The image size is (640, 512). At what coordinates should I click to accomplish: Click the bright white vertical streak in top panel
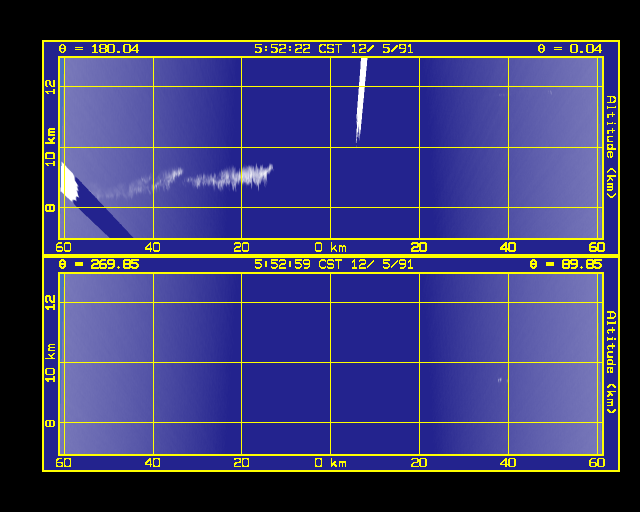point(361,98)
